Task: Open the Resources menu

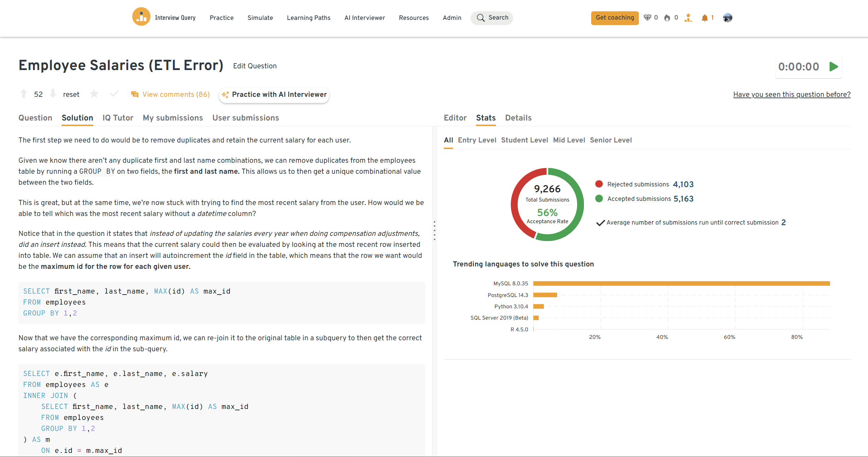Action: click(x=414, y=18)
